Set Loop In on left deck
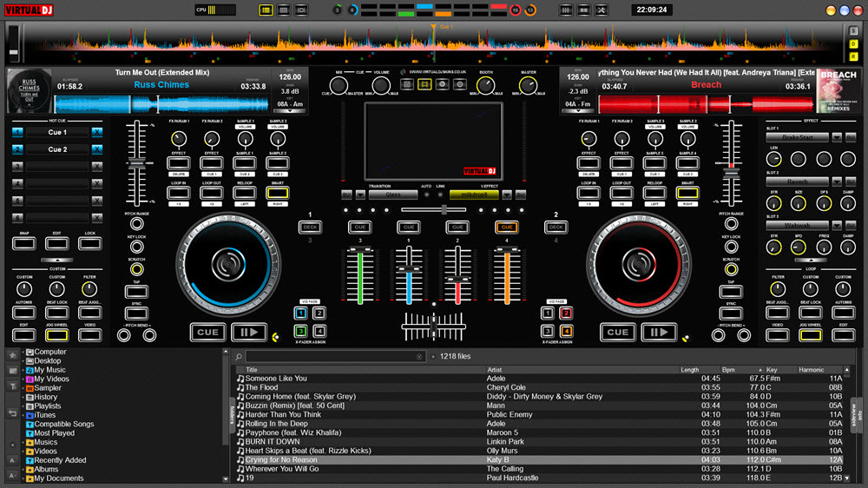This screenshot has width=868, height=488. 178,193
